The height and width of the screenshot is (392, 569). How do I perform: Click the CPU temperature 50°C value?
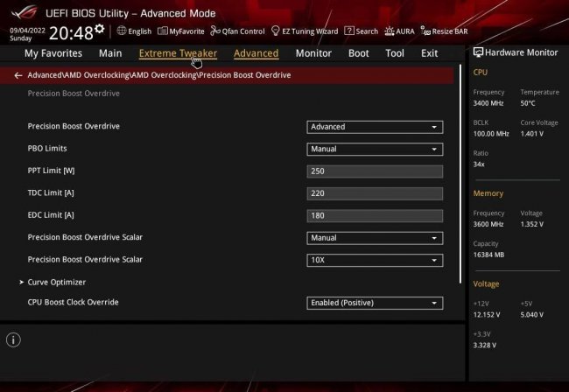point(528,103)
